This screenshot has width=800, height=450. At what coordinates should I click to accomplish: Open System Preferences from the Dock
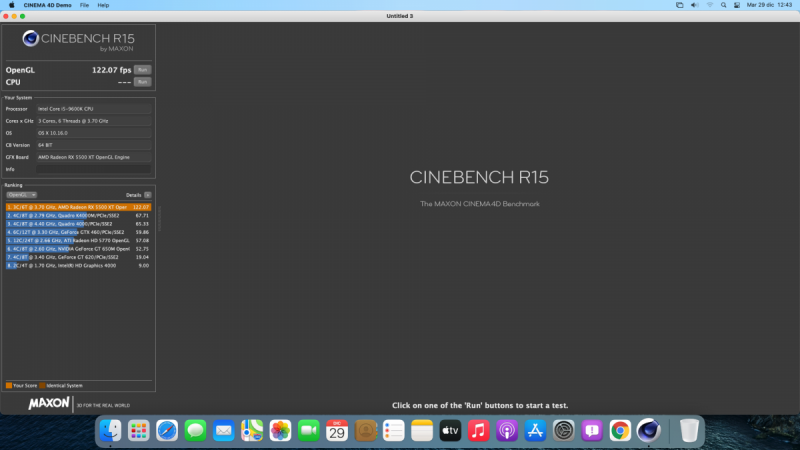coord(563,431)
